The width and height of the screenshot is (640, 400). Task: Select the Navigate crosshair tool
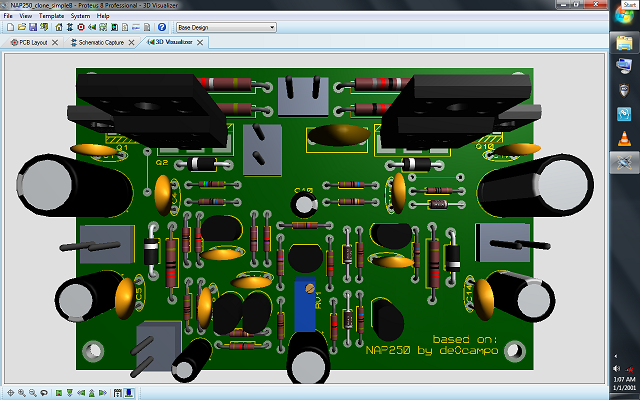[x=11, y=393]
